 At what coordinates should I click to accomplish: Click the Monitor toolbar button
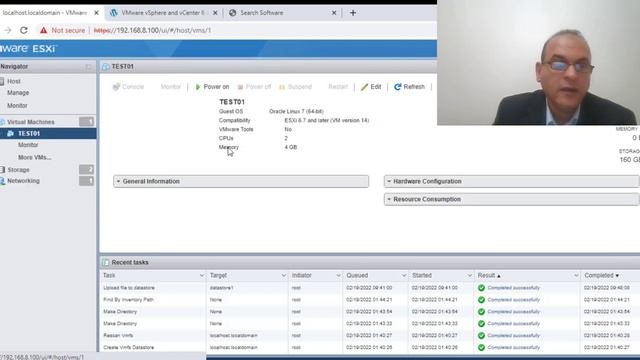click(x=170, y=87)
